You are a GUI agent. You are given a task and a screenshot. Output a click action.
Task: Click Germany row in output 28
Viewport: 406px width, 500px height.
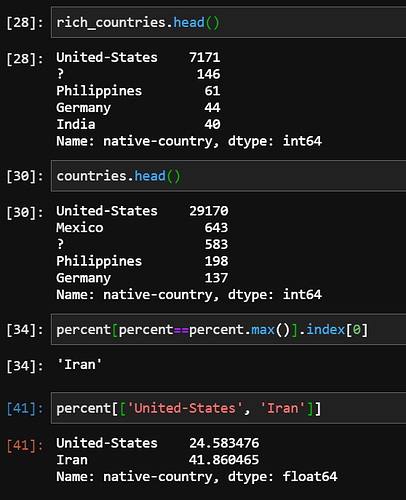tap(138, 108)
